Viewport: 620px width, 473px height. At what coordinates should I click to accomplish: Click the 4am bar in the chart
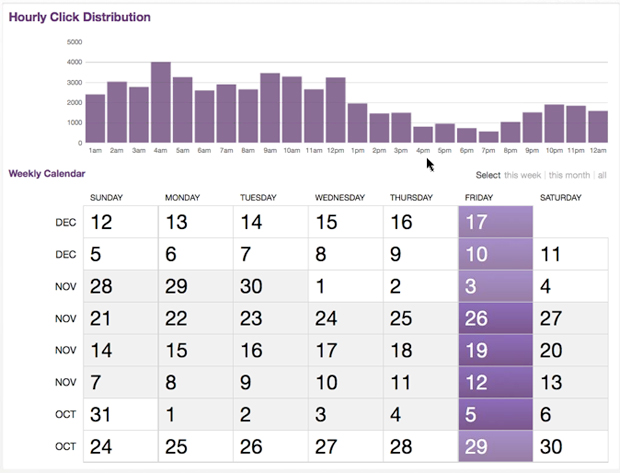(x=160, y=102)
